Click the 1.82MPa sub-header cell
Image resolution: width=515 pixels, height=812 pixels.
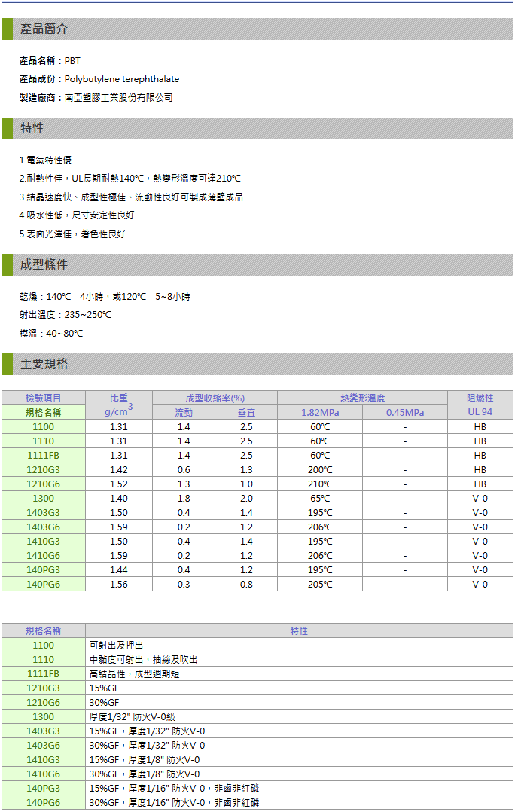click(320, 413)
